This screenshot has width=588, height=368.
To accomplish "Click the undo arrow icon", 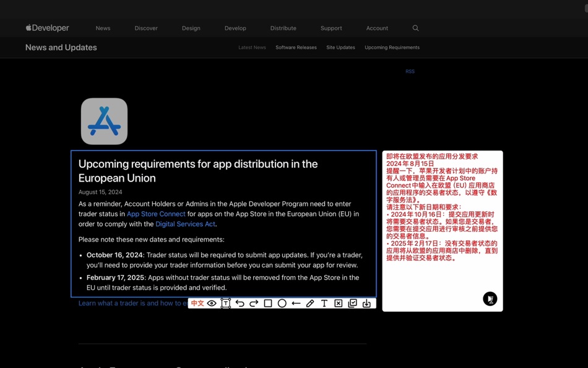I will point(240,304).
